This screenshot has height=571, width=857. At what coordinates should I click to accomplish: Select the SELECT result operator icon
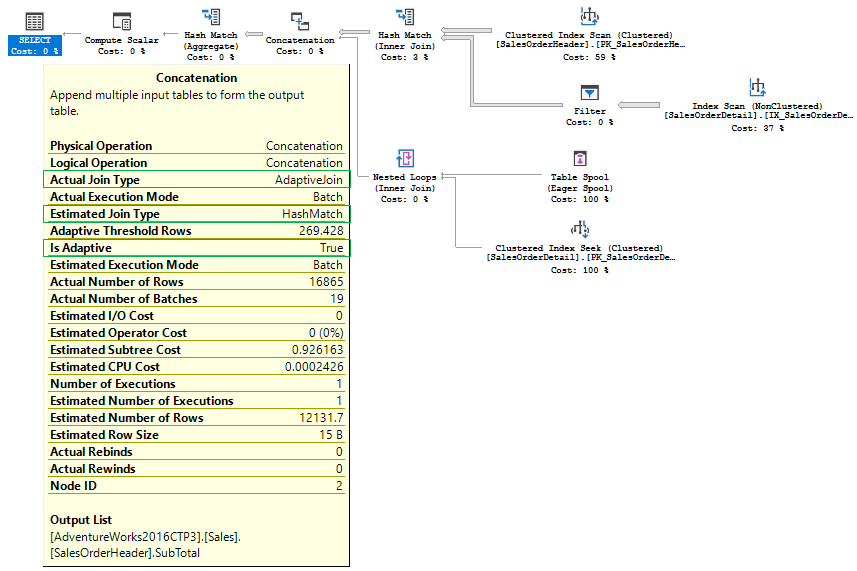34,21
